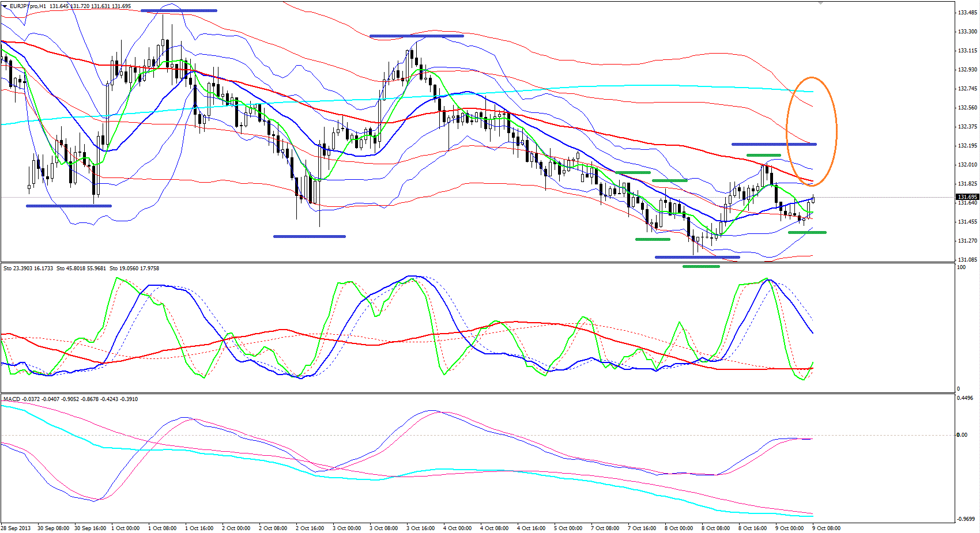The image size is (980, 533).
Task: Click the 30 Sep 08:00 time label
Action: point(53,528)
